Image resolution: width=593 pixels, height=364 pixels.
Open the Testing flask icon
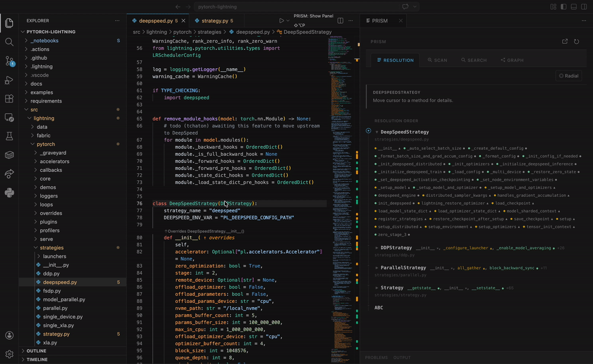9,136
